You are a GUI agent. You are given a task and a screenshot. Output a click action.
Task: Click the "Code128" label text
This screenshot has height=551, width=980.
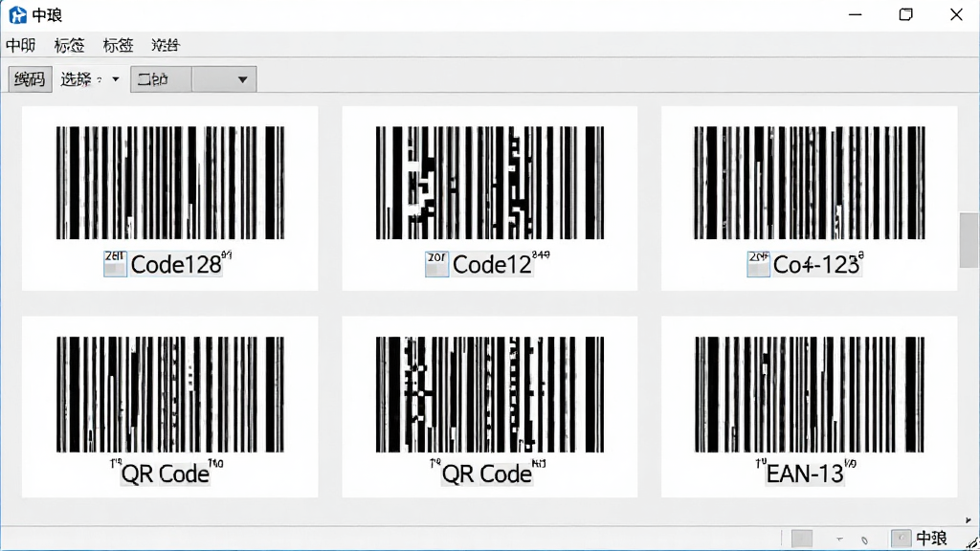coord(176,264)
